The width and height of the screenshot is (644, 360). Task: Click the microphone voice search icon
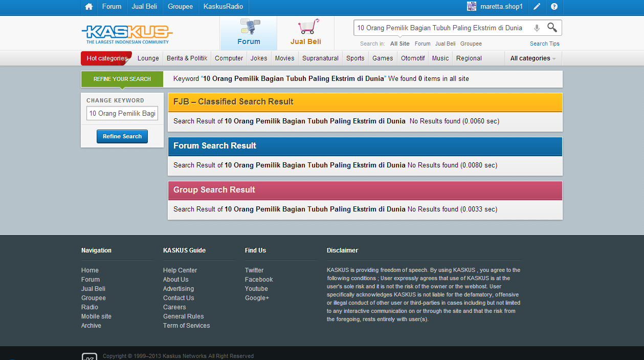[537, 28]
